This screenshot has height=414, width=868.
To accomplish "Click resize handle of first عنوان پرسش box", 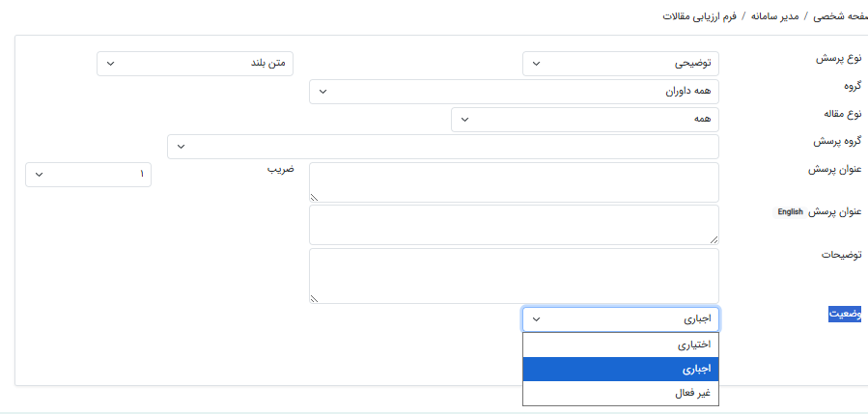I will [x=316, y=197].
